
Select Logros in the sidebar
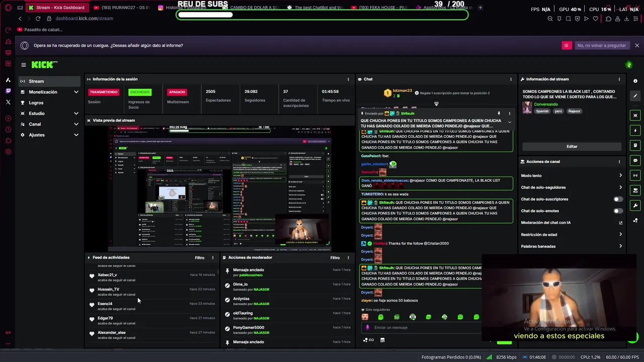pyautogui.click(x=49, y=103)
